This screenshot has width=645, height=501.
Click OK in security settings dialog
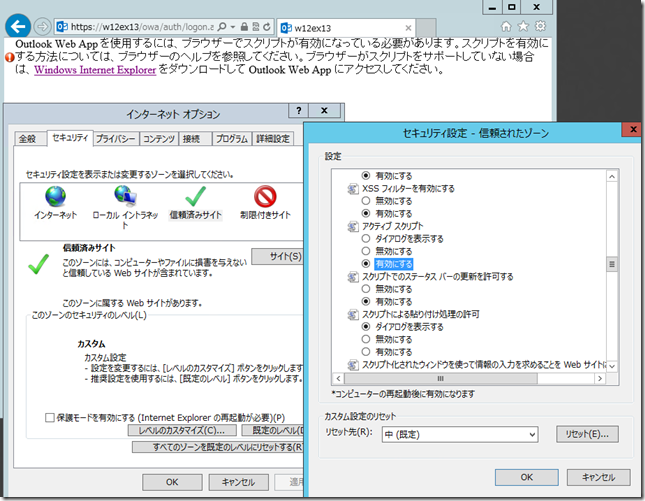pyautogui.click(x=527, y=477)
